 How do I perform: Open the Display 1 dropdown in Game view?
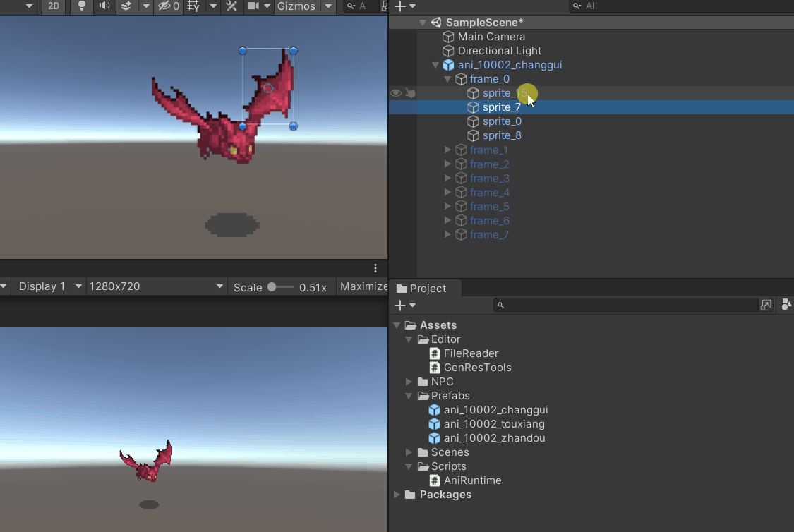pos(49,286)
